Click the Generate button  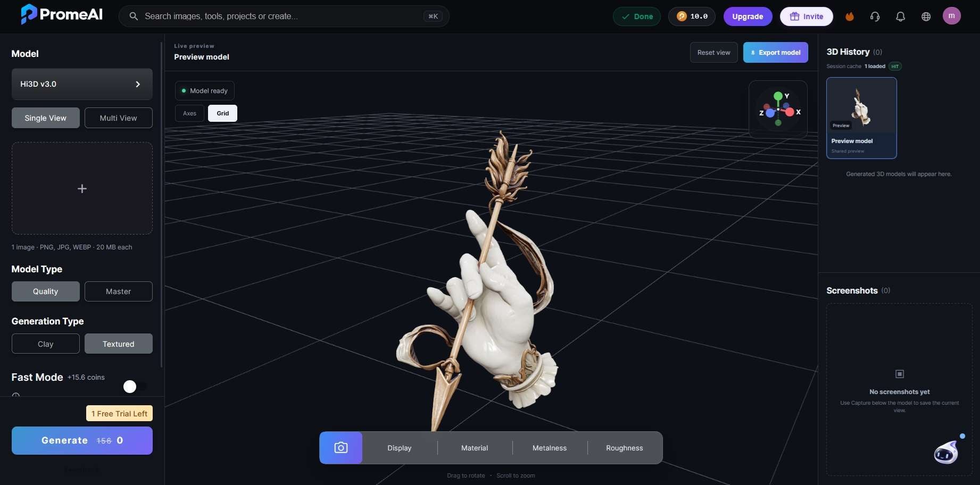[82, 441]
